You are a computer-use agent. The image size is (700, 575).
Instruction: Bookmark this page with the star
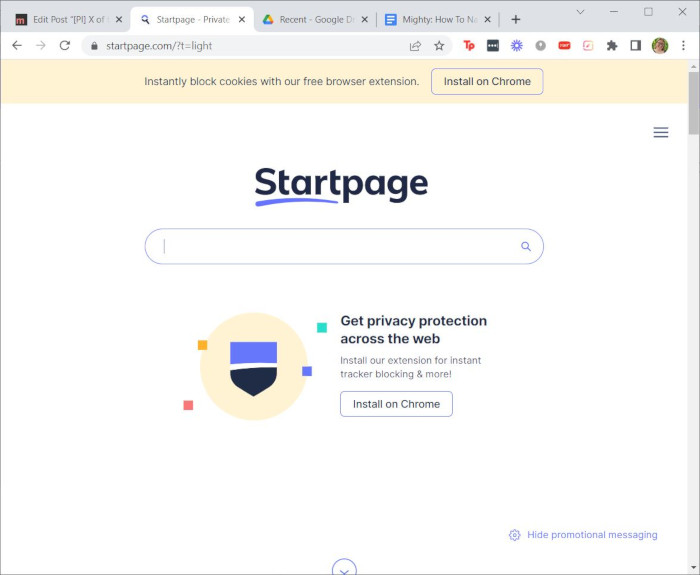click(439, 46)
